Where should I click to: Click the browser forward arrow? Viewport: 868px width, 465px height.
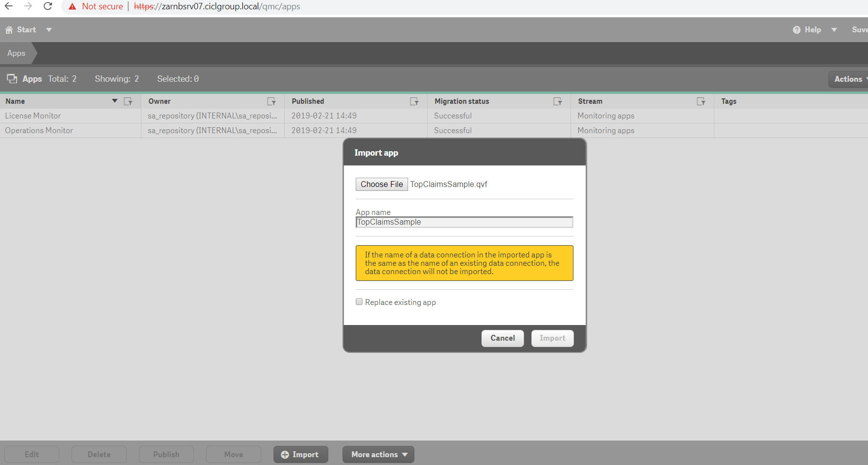coord(28,6)
